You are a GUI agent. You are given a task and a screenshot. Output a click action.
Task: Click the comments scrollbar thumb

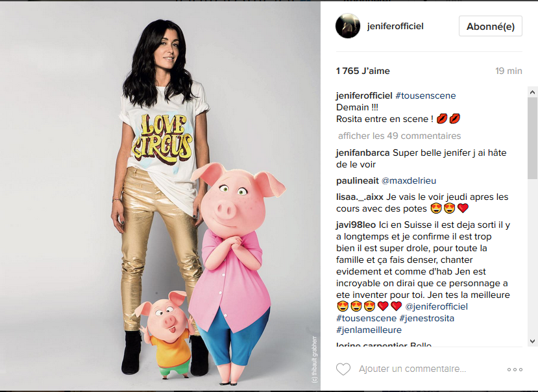(x=532, y=138)
